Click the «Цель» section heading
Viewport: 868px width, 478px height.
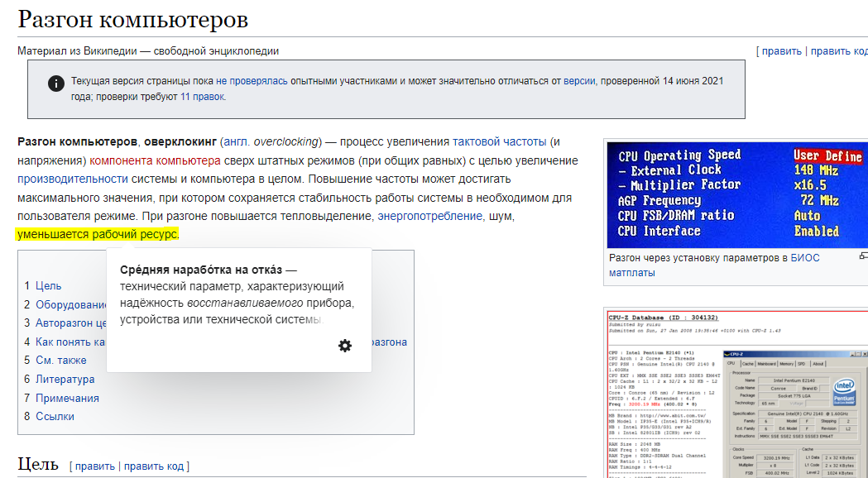pos(37,464)
